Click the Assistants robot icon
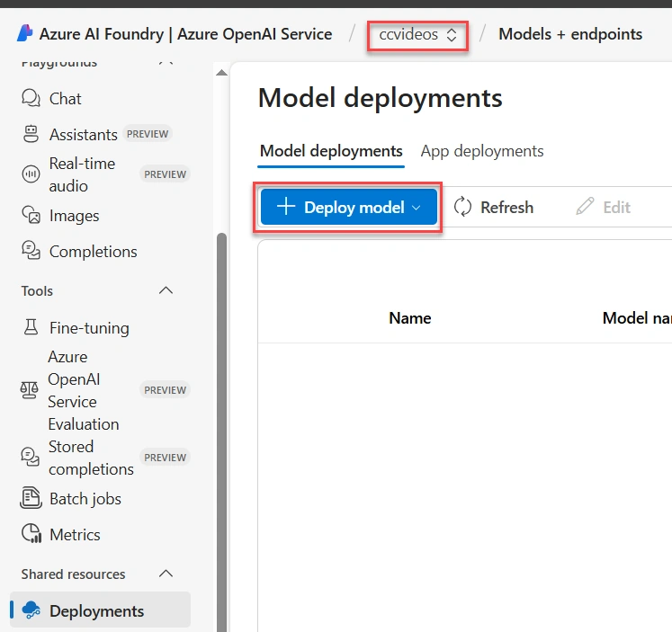This screenshot has height=632, width=672. [x=31, y=134]
